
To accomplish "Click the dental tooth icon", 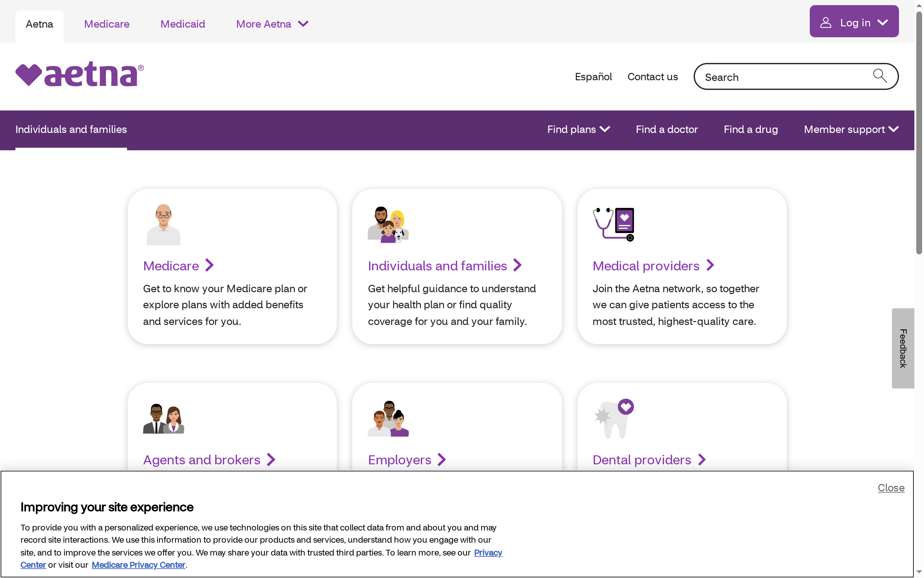I will click(613, 419).
